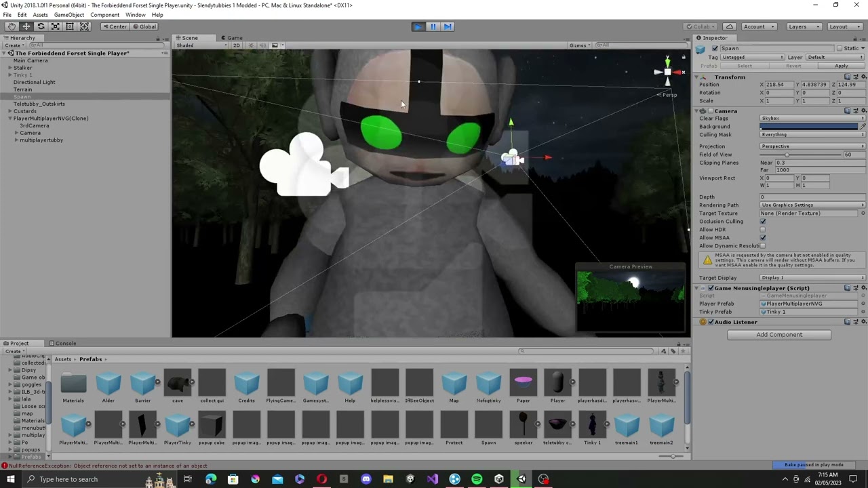Toggle the Static checkbox
This screenshot has height=488, width=868.
840,49
